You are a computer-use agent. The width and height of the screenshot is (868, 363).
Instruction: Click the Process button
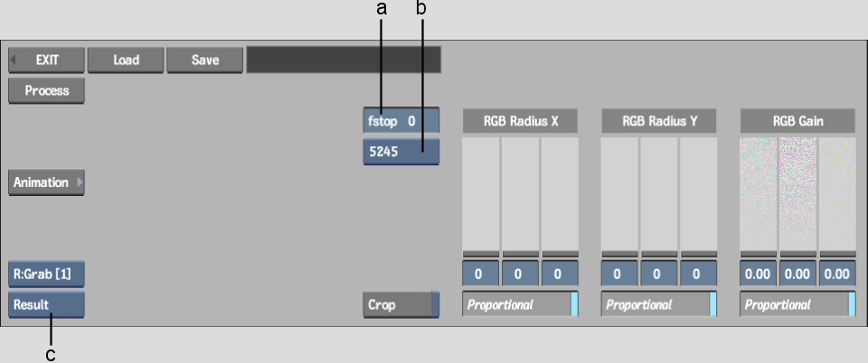pyautogui.click(x=46, y=90)
